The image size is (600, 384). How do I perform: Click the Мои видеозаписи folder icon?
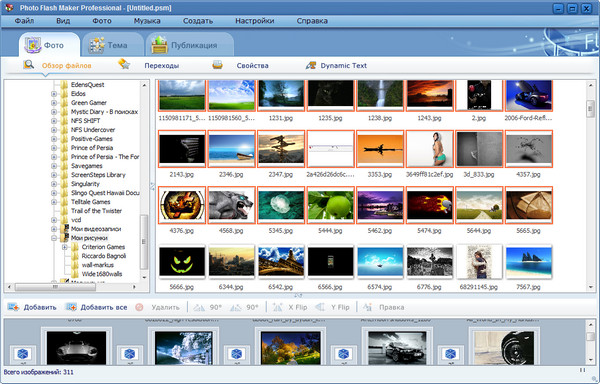(x=64, y=229)
